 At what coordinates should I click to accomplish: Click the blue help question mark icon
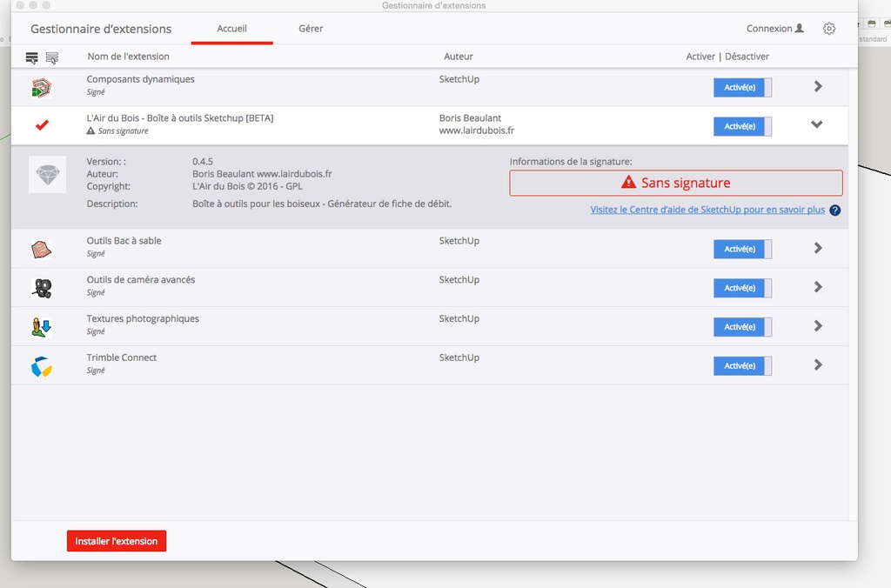pos(835,210)
